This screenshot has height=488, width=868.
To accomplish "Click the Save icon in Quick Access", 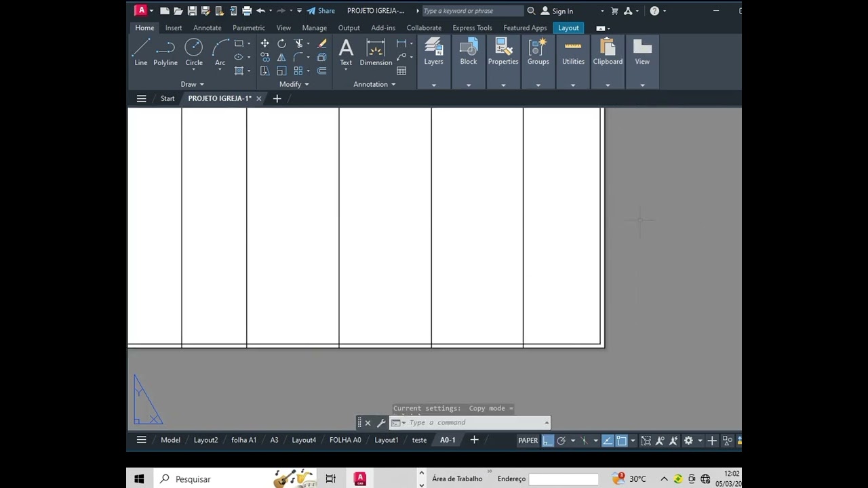I will tap(192, 11).
